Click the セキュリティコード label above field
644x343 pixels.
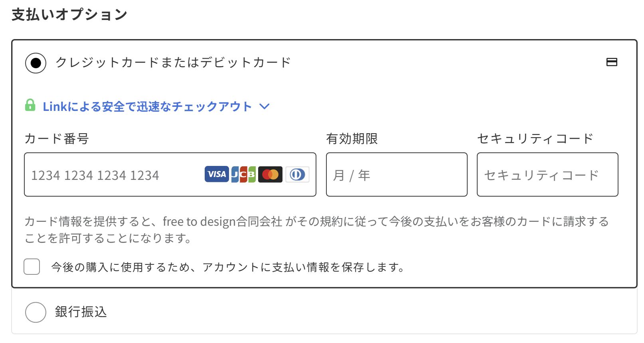click(x=535, y=139)
